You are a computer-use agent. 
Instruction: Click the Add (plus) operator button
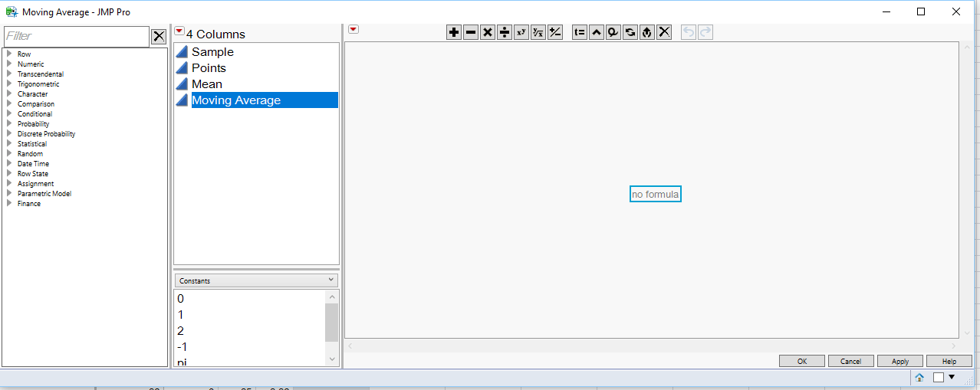tap(454, 32)
